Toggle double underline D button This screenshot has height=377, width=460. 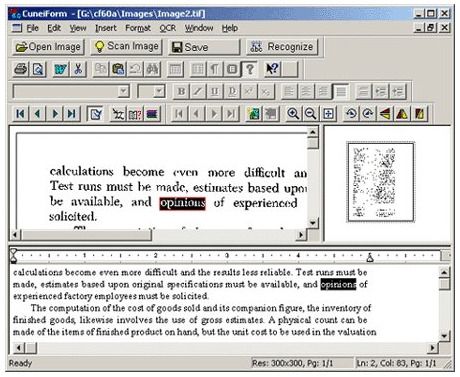point(232,91)
